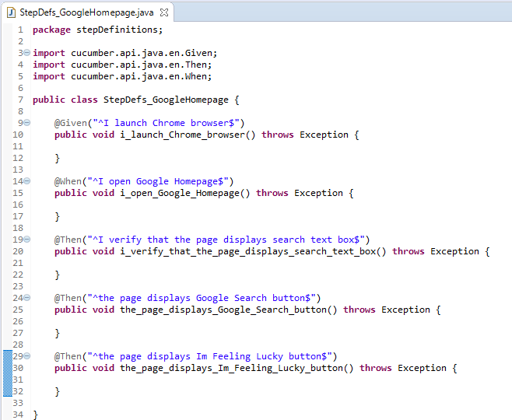Collapse the imports fold at line 3
The width and height of the screenshot is (512, 420).
[27, 53]
